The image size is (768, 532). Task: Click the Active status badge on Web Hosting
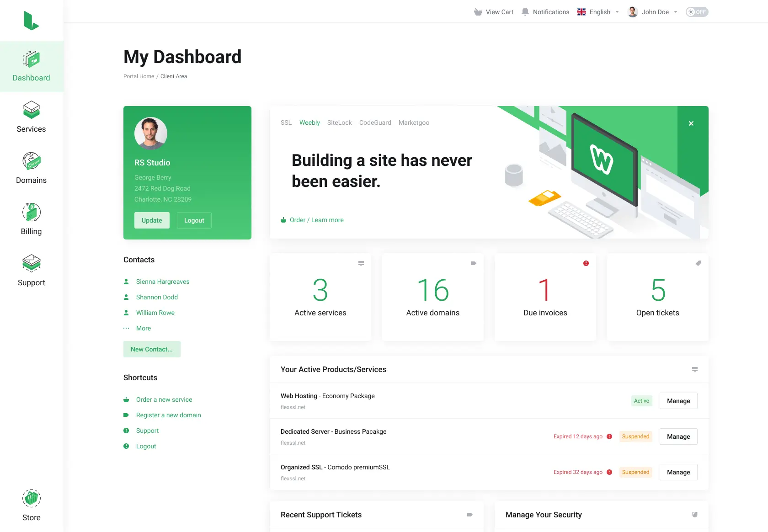pyautogui.click(x=641, y=401)
